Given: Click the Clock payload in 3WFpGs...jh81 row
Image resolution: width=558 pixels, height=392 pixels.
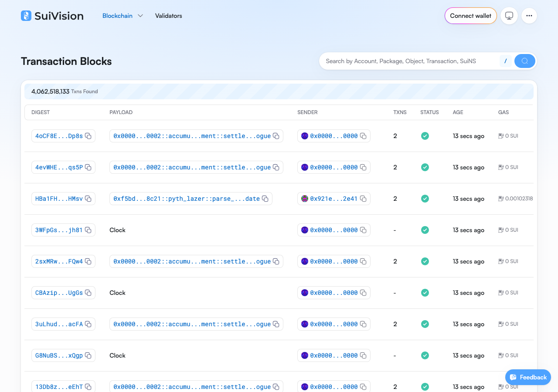Looking at the screenshot, I should (x=117, y=230).
